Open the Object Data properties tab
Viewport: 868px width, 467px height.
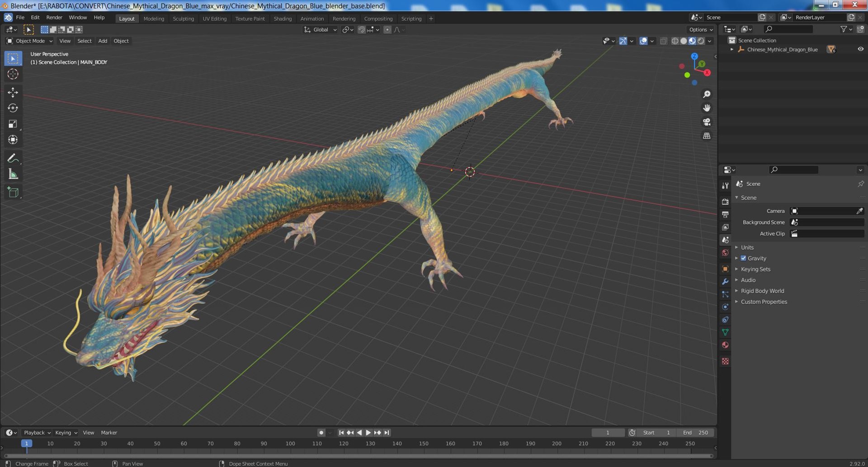pos(725,332)
